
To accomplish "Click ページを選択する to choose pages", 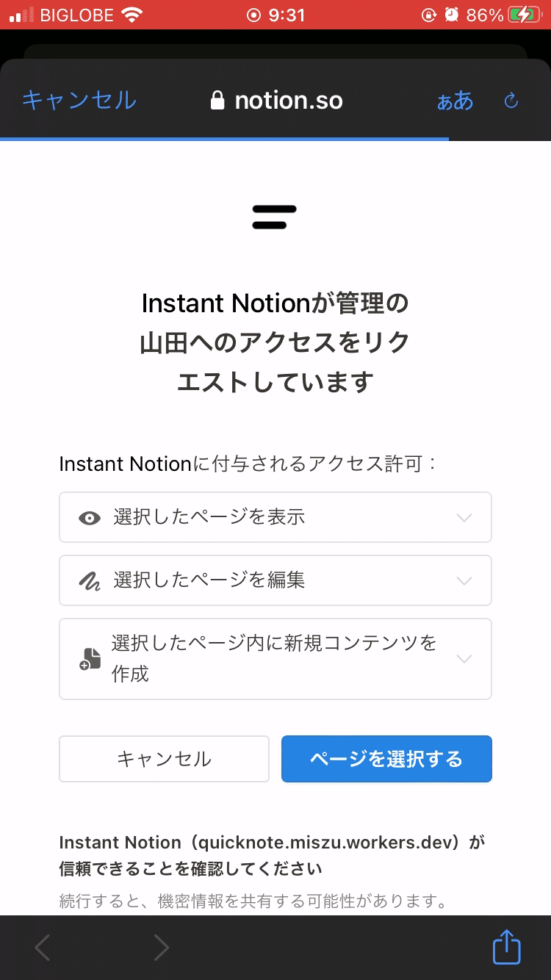I will (x=386, y=759).
